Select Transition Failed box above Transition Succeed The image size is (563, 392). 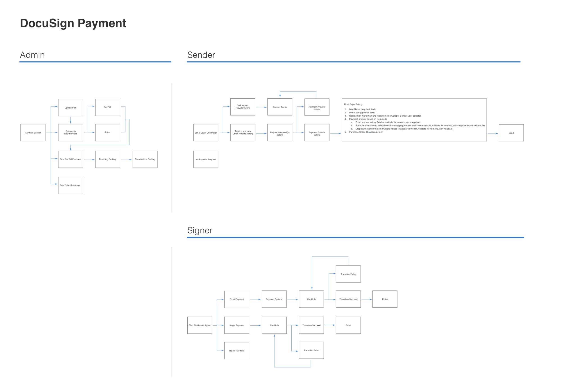[x=348, y=274]
